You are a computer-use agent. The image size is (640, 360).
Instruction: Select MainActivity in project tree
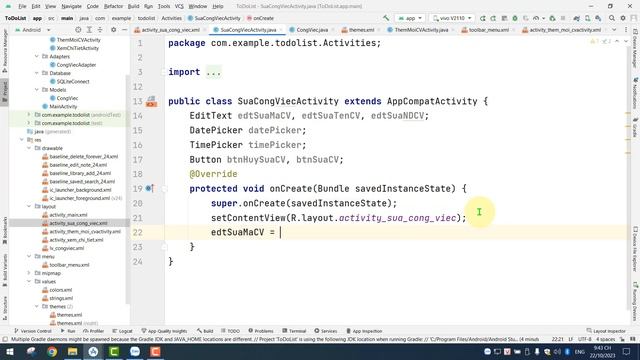pos(60,107)
